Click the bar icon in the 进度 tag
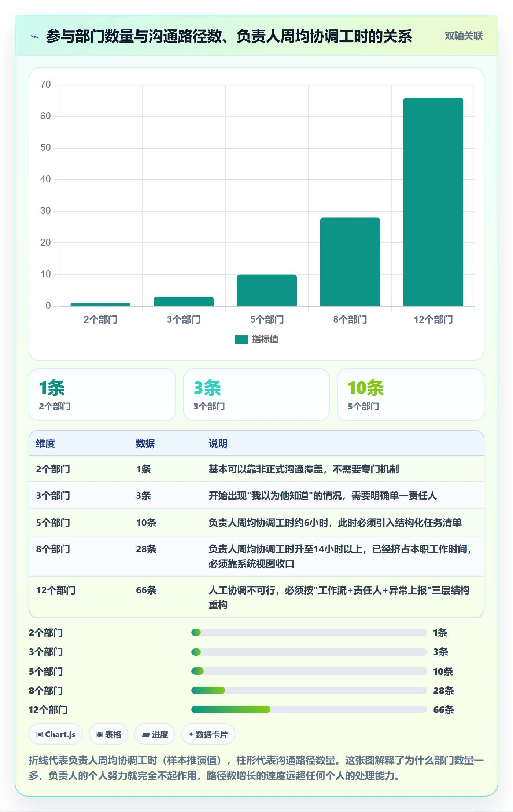The width and height of the screenshot is (513, 812). pyautogui.click(x=146, y=735)
